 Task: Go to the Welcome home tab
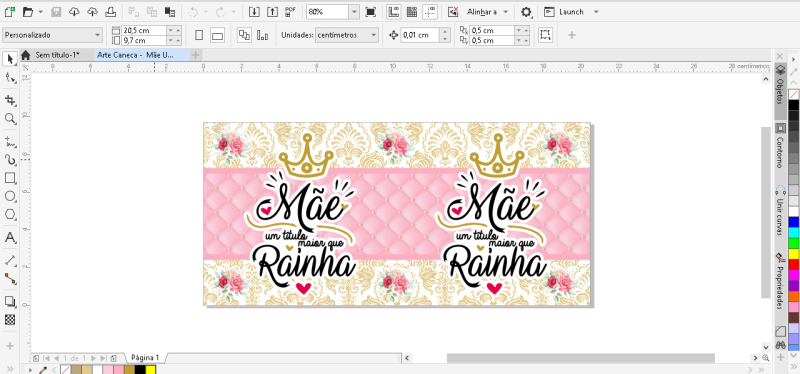[x=26, y=55]
